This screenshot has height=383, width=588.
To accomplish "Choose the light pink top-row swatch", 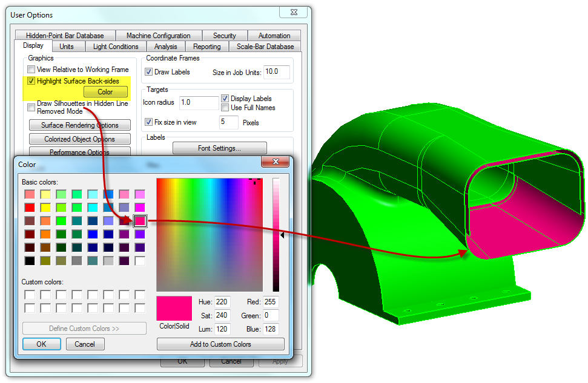I will [124, 194].
